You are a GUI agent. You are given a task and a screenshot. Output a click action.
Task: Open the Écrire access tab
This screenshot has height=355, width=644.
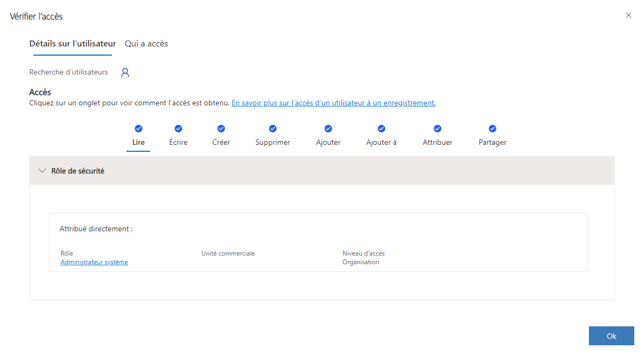pyautogui.click(x=178, y=142)
